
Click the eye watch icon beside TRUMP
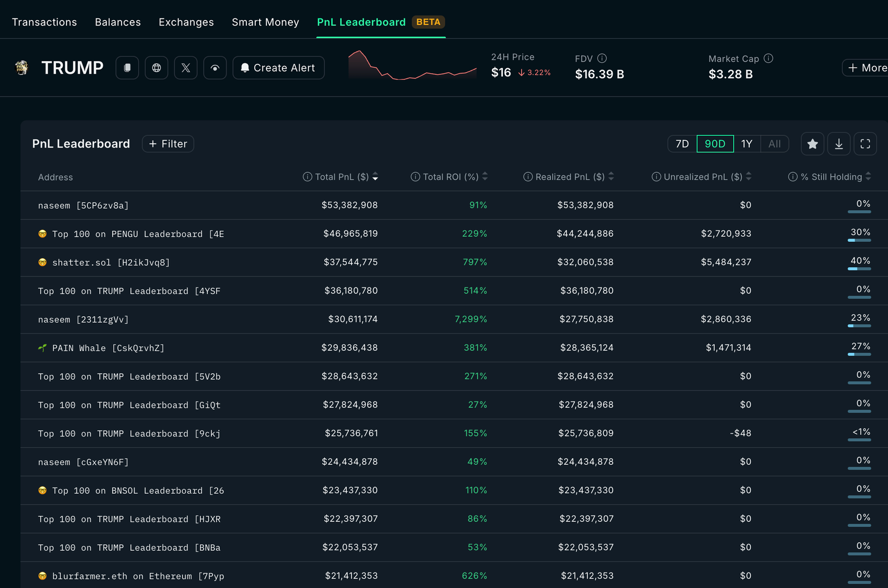point(215,68)
